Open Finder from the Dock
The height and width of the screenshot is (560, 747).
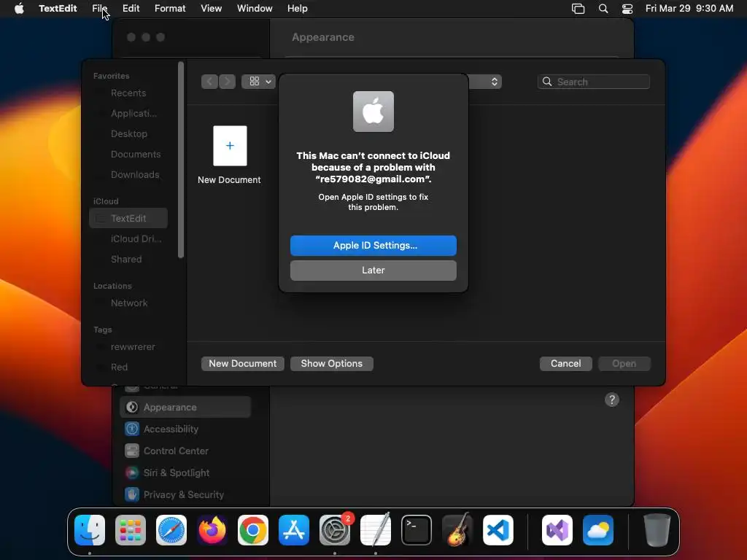[x=90, y=530]
